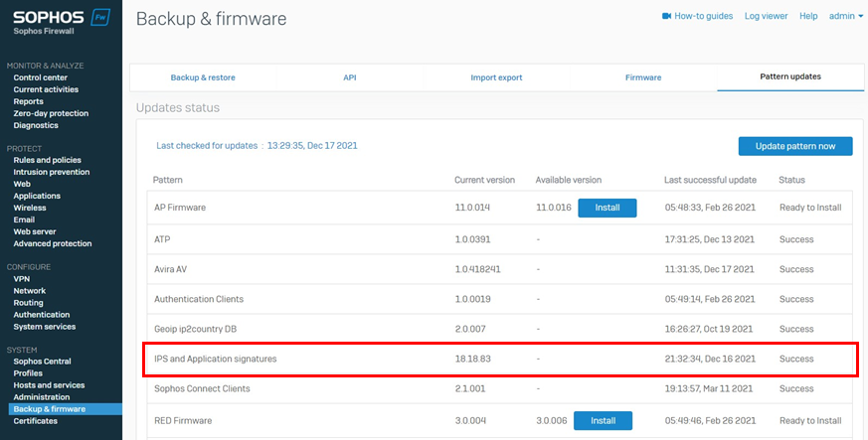Switch to the API tab

coord(350,77)
